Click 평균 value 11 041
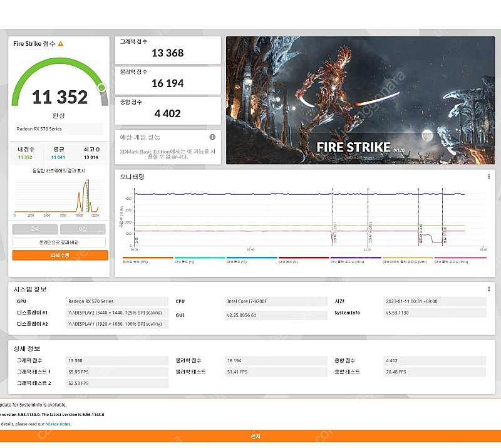The height and width of the screenshot is (448, 501). [58, 157]
